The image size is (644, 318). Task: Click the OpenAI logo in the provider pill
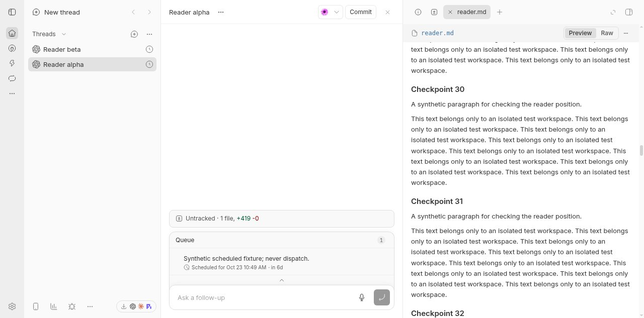tap(132, 306)
